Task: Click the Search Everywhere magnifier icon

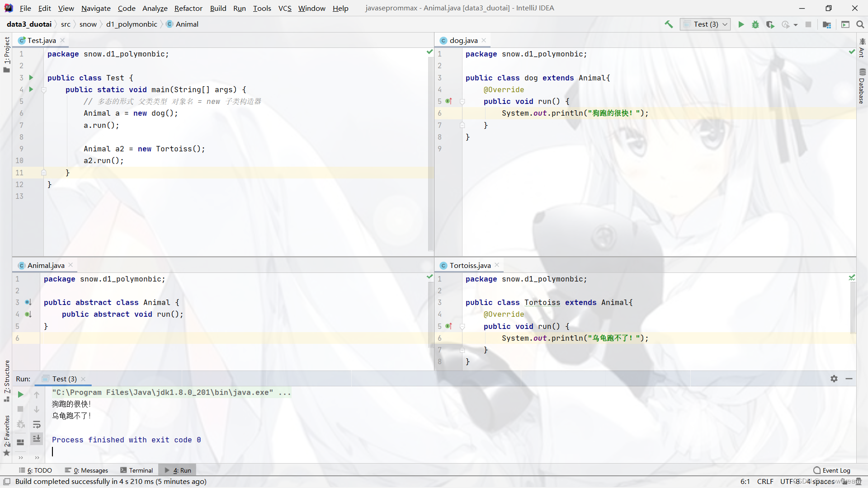Action: click(860, 24)
